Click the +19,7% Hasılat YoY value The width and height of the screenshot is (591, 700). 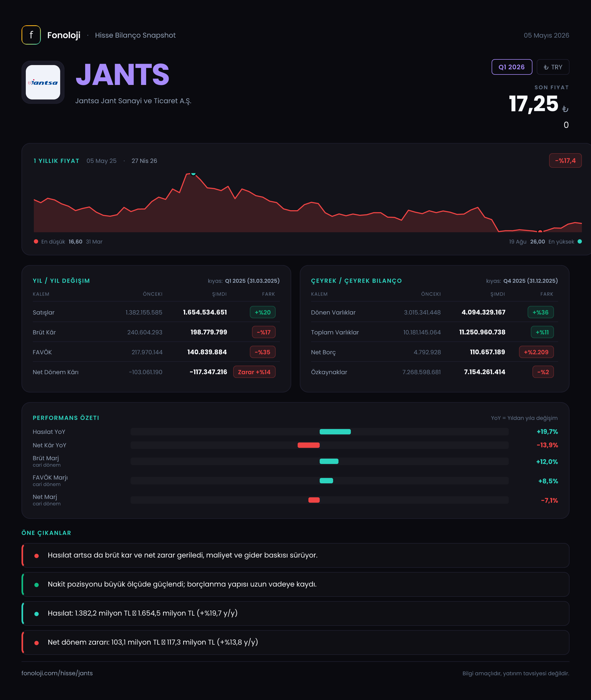point(547,432)
